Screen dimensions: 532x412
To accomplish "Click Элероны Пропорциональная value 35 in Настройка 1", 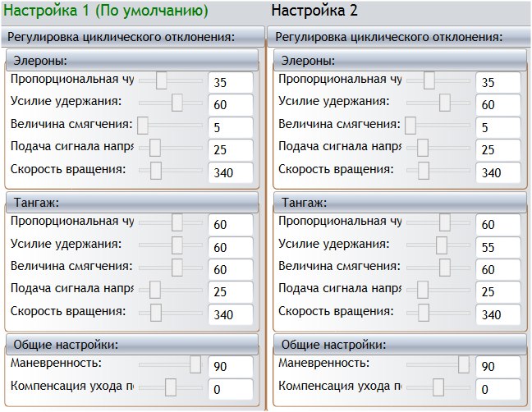I will pos(231,83).
